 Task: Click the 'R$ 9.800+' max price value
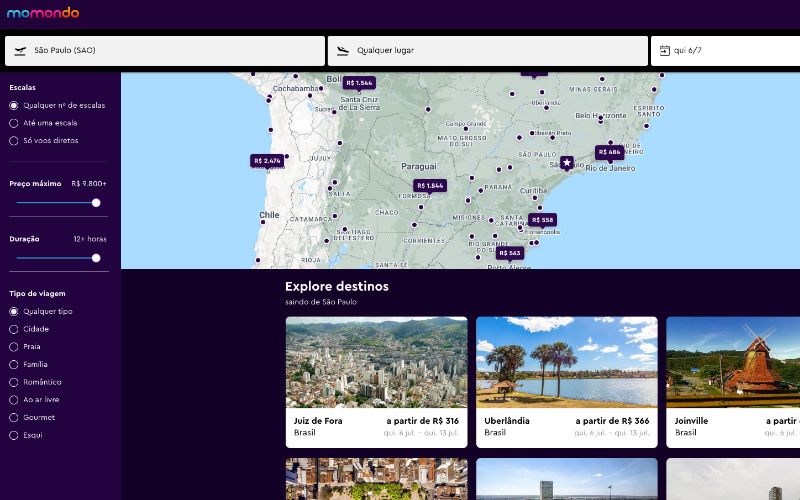click(x=89, y=184)
